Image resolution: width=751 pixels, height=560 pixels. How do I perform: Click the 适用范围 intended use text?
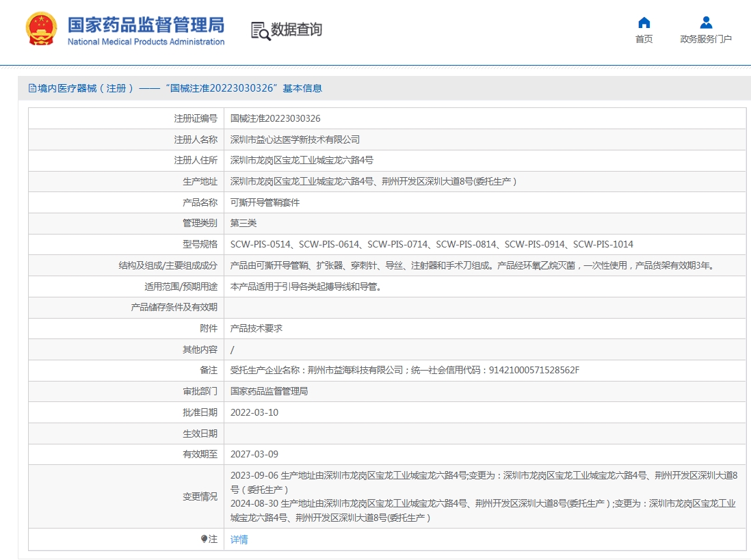(306, 286)
